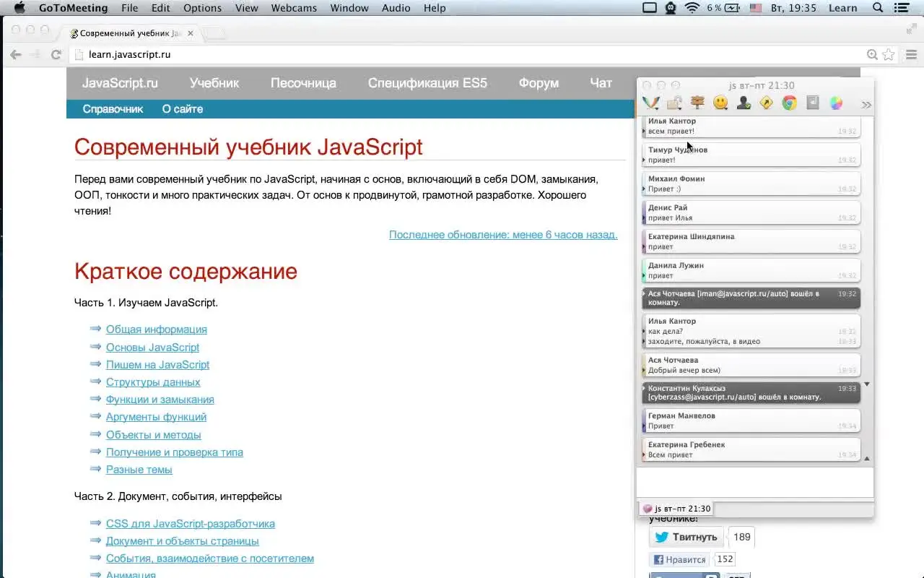
Task: Click the yellow road-sign arrow icon in chat toolbar
Action: (767, 103)
